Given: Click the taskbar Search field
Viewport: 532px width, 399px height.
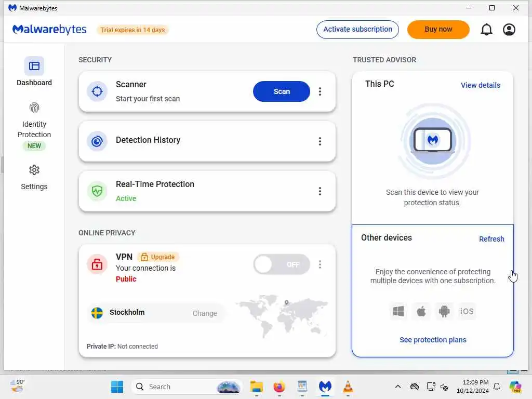Looking at the screenshot, I should click(187, 387).
